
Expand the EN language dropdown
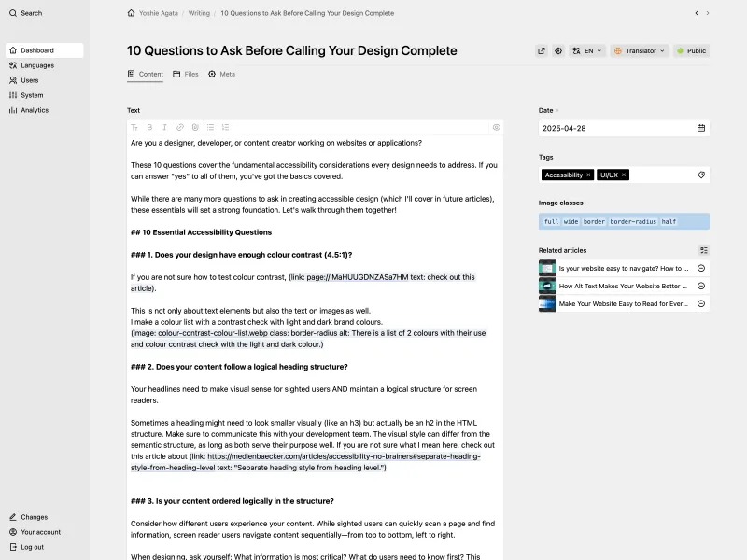588,51
